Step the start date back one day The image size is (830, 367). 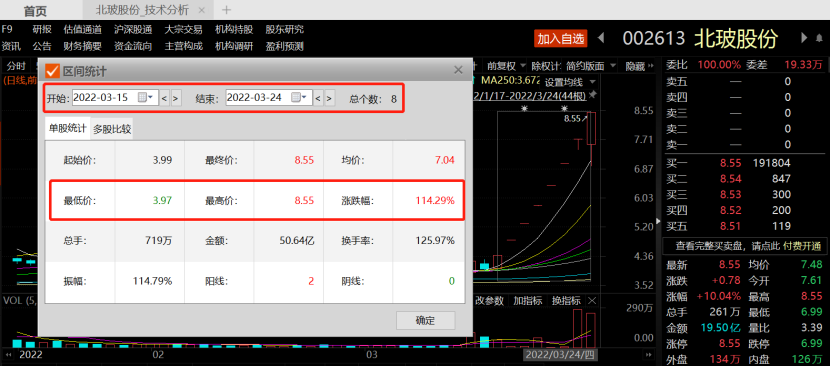(x=164, y=98)
